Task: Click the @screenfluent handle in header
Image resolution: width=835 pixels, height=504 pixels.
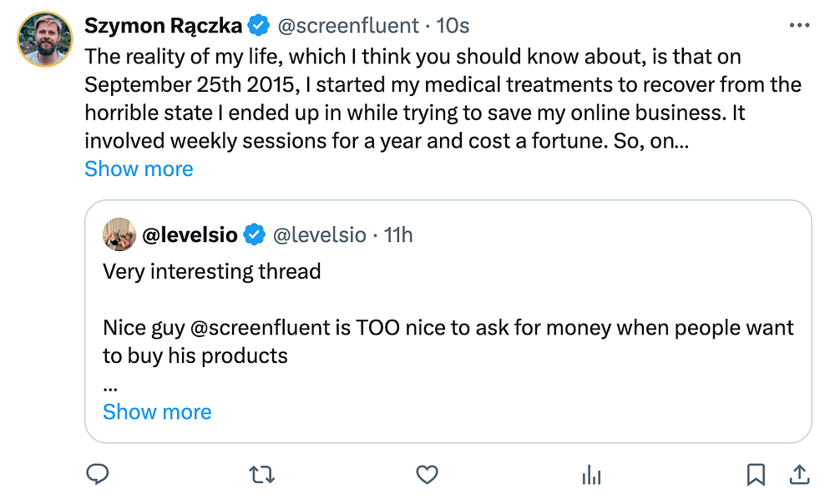Action: [347, 26]
